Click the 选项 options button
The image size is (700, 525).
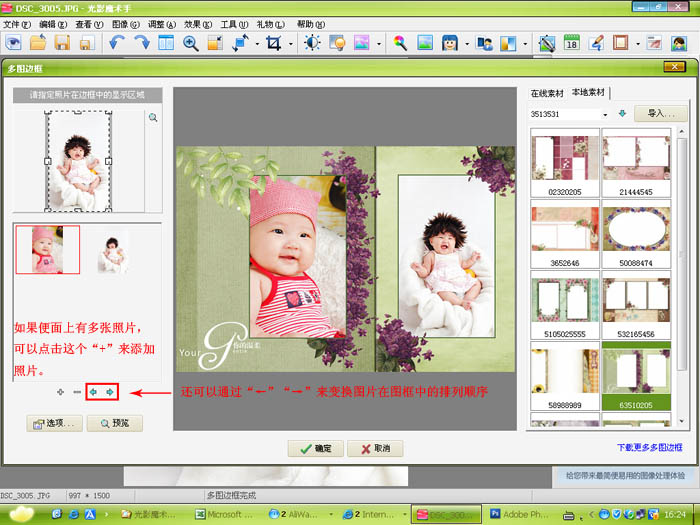click(54, 423)
